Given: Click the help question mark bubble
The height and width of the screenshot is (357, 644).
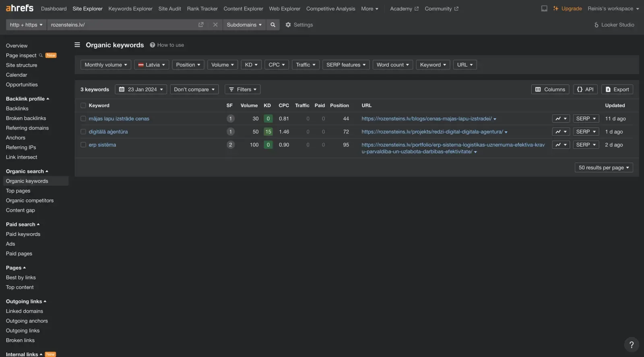Looking at the screenshot, I should [x=632, y=345].
